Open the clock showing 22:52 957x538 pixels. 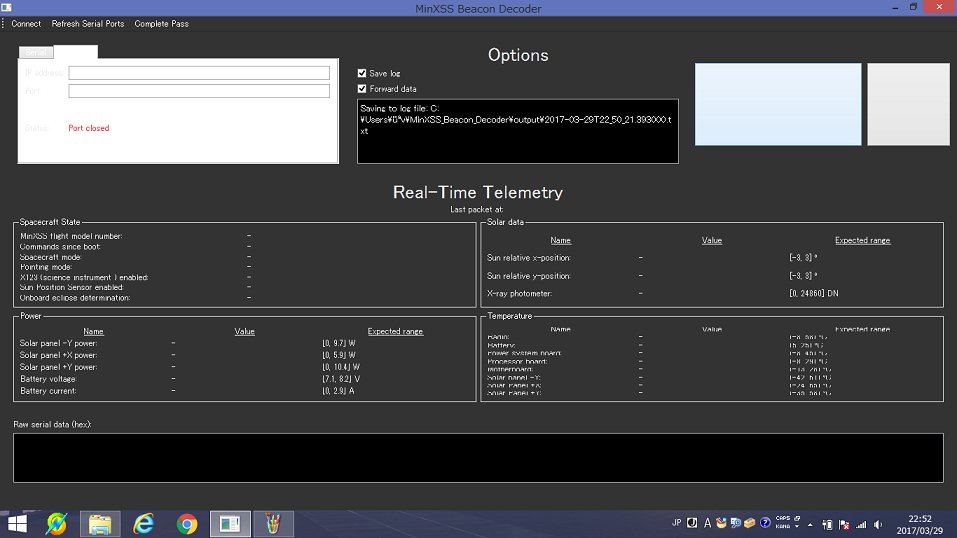919,525
